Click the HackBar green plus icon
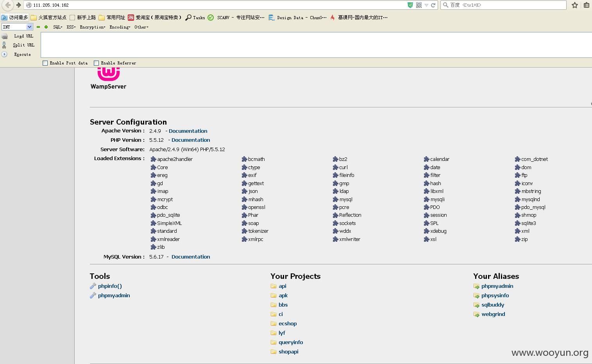 (x=46, y=27)
